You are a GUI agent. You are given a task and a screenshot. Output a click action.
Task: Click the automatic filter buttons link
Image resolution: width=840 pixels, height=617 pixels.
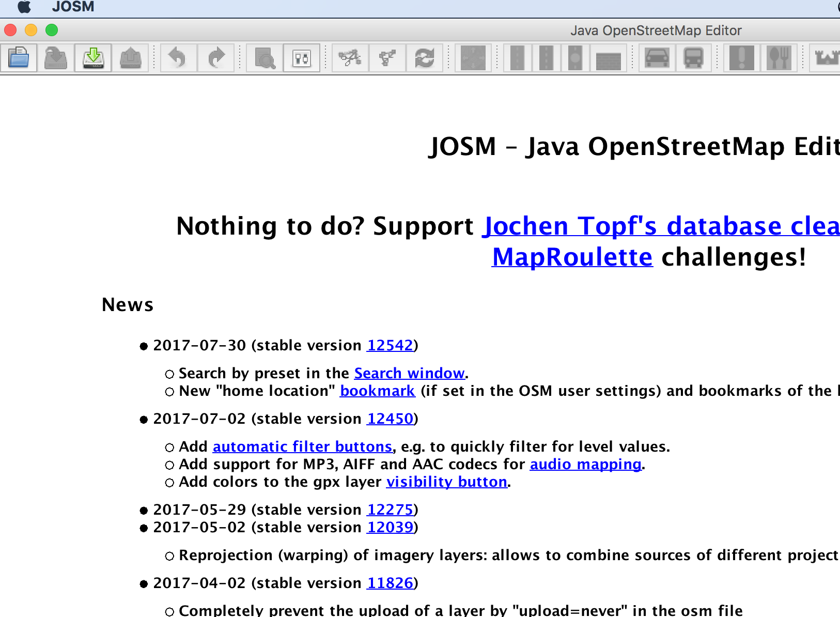302,446
